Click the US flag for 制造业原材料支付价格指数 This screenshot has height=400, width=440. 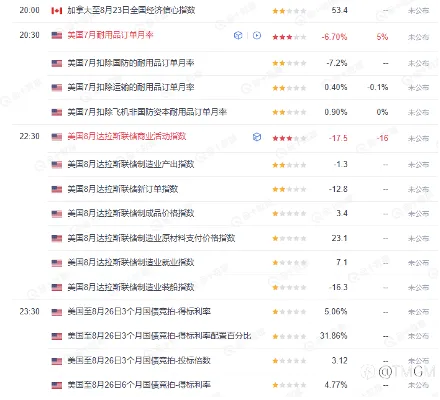tap(57, 238)
